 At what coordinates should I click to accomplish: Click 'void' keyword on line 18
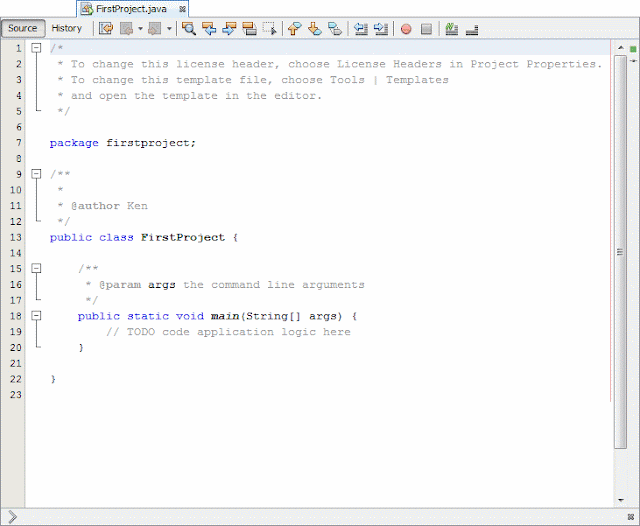click(x=190, y=316)
